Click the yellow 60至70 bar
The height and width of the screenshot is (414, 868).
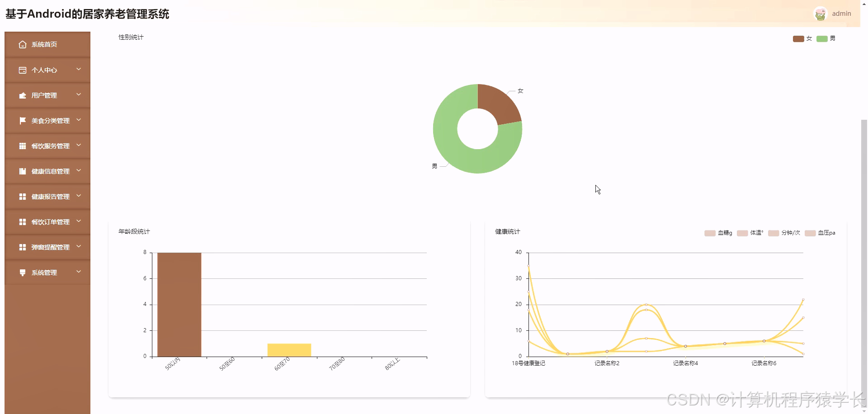pos(289,350)
